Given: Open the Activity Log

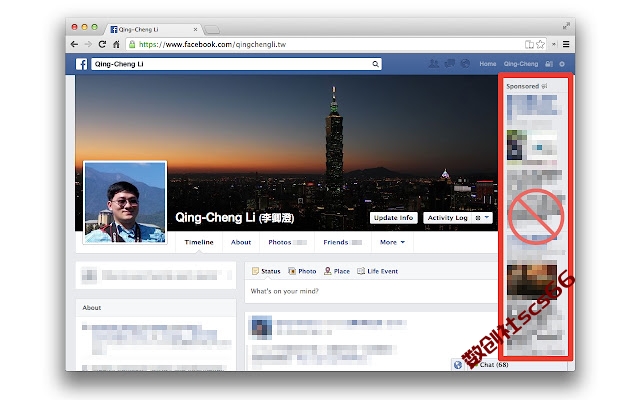Looking at the screenshot, I should point(448,218).
